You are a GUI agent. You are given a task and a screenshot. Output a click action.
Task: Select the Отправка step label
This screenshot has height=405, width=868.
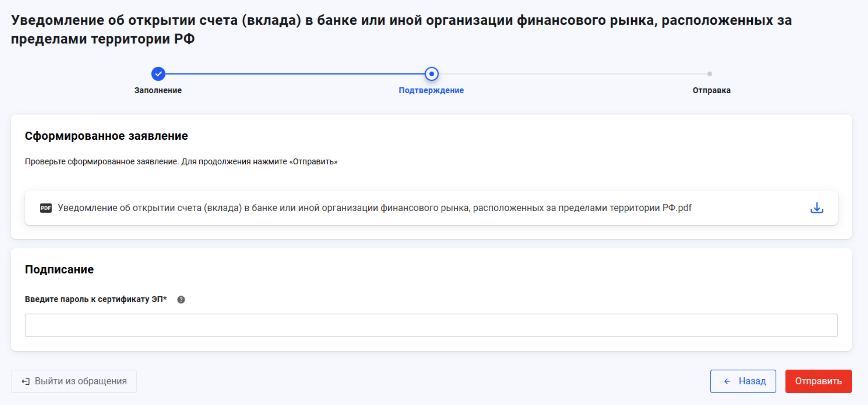(x=711, y=90)
